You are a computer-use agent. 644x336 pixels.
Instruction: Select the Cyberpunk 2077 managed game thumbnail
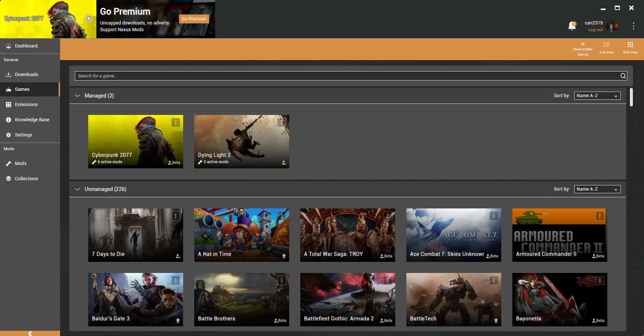[136, 142]
